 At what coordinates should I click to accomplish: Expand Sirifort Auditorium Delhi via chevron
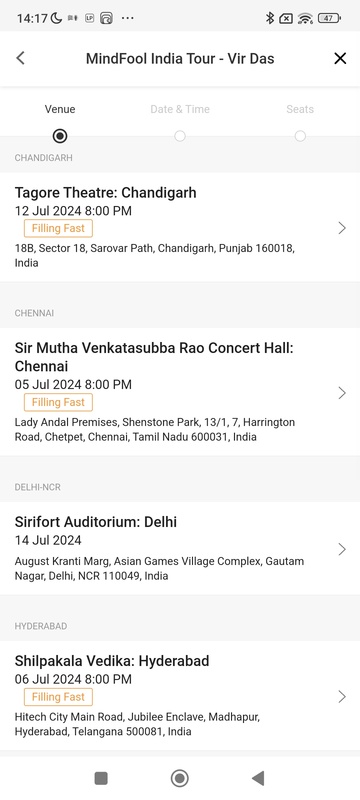tap(342, 549)
